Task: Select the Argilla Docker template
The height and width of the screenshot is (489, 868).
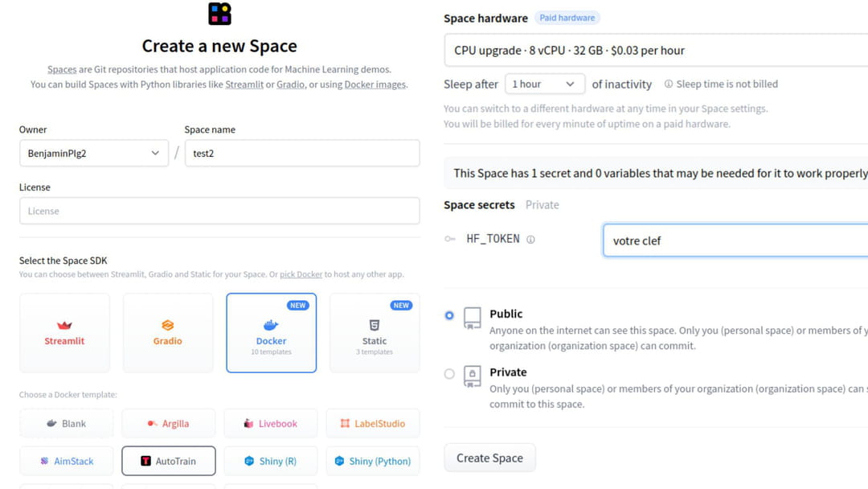Action: [168, 424]
